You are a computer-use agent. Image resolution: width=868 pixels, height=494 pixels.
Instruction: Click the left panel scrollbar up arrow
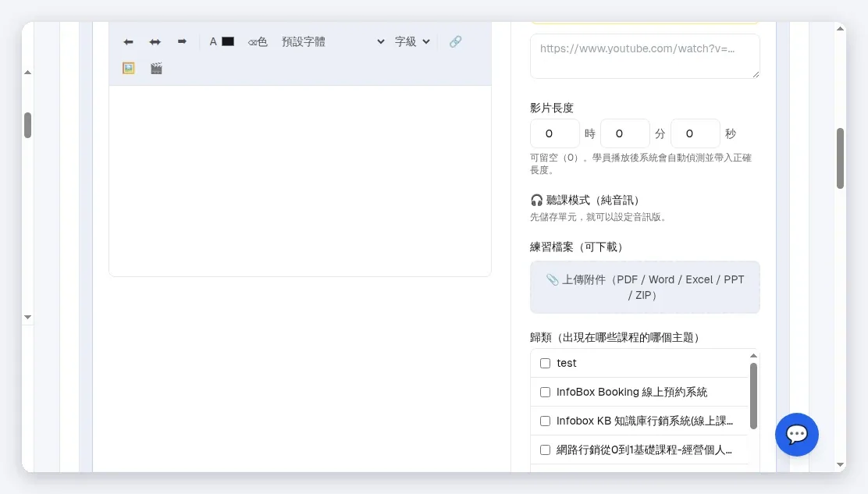[x=27, y=73]
